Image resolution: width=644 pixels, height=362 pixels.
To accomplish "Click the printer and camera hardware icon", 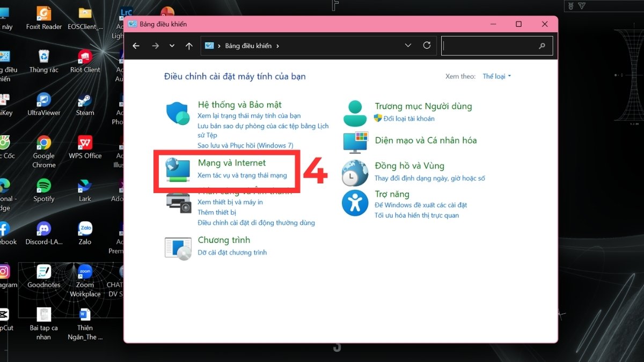I will click(x=178, y=202).
